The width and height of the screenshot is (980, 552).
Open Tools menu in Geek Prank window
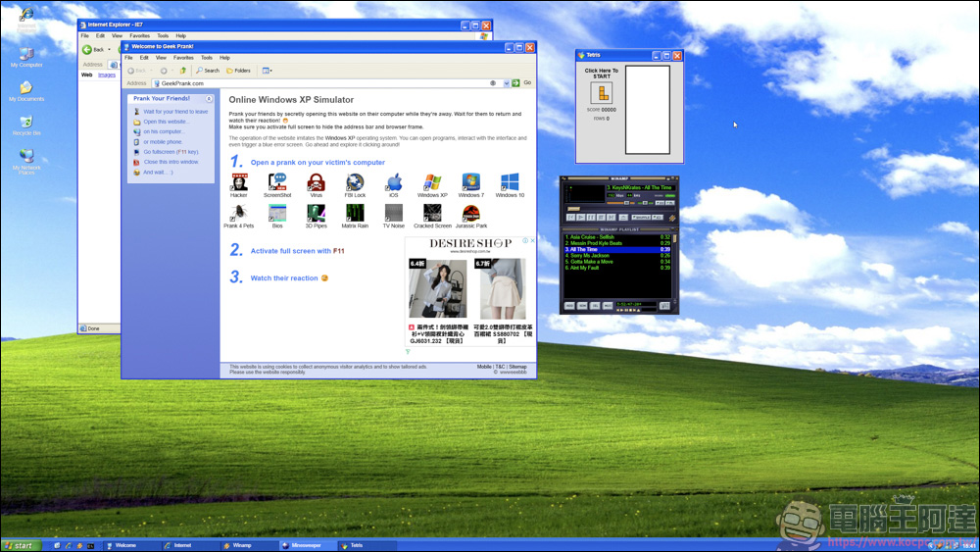tap(206, 58)
